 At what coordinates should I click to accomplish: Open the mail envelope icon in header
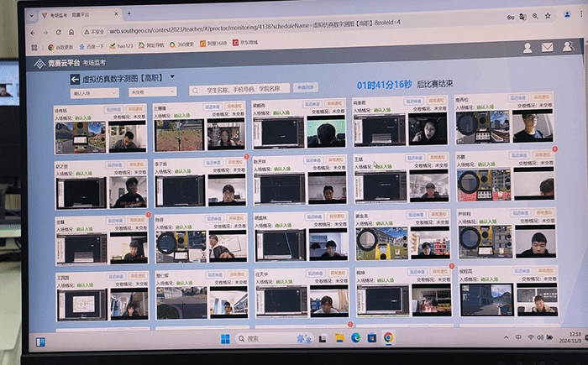pos(547,47)
